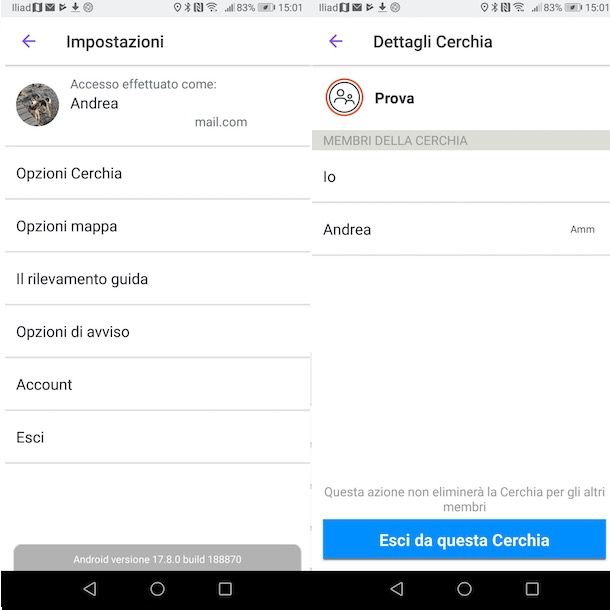Tap the back arrow on Dettagli Cerchia
Viewport: 610px width, 610px height.
point(336,41)
